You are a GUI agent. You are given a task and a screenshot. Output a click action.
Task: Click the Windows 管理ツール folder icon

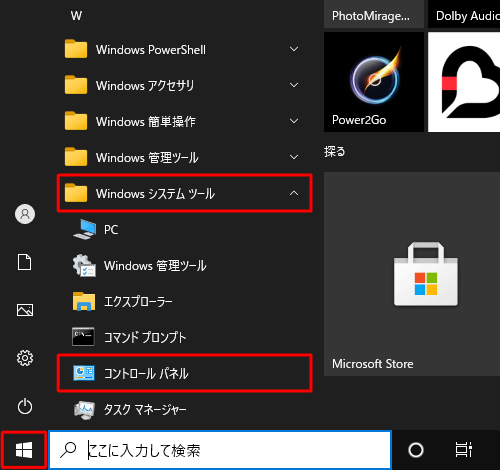[76, 156]
